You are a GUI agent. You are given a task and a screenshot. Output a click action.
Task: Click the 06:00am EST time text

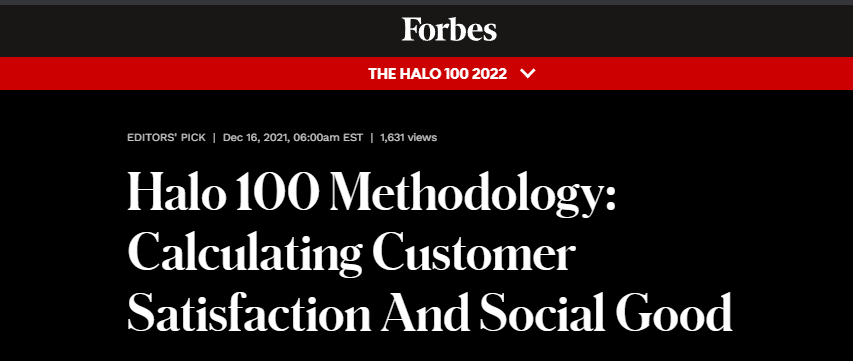[328, 138]
